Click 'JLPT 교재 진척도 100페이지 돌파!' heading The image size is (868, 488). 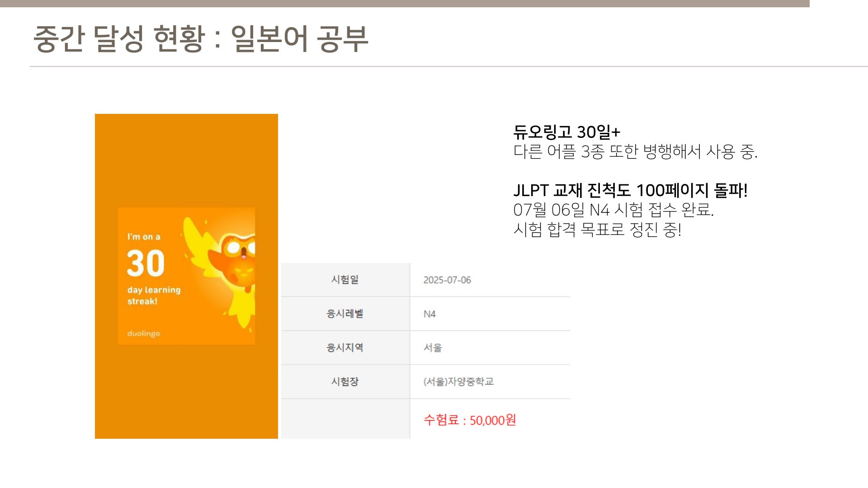(630, 190)
